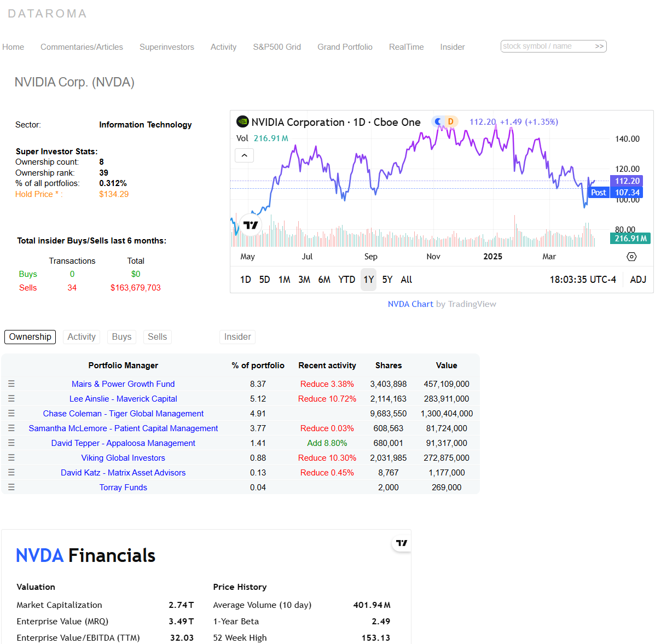This screenshot has width=655, height=644.
Task: Click the orange D data indicator icon
Action: (x=451, y=121)
